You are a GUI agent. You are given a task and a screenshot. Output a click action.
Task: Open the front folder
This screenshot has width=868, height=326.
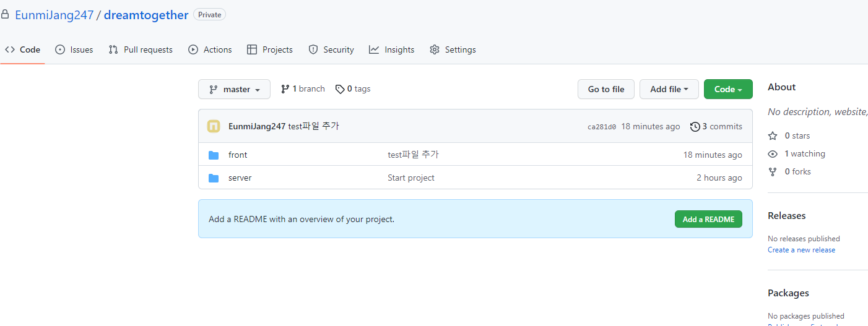click(x=238, y=155)
